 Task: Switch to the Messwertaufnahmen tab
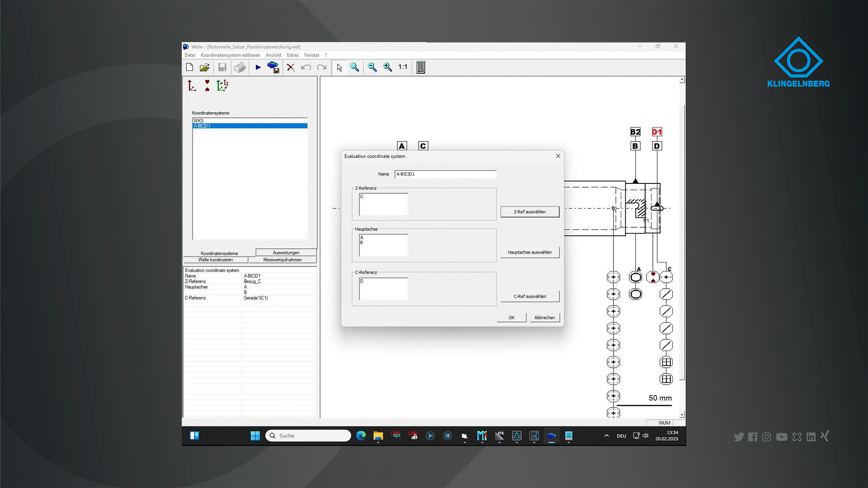point(283,260)
